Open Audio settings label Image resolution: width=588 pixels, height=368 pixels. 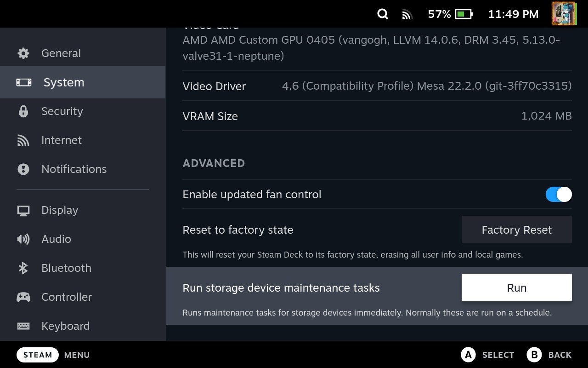coord(56,239)
